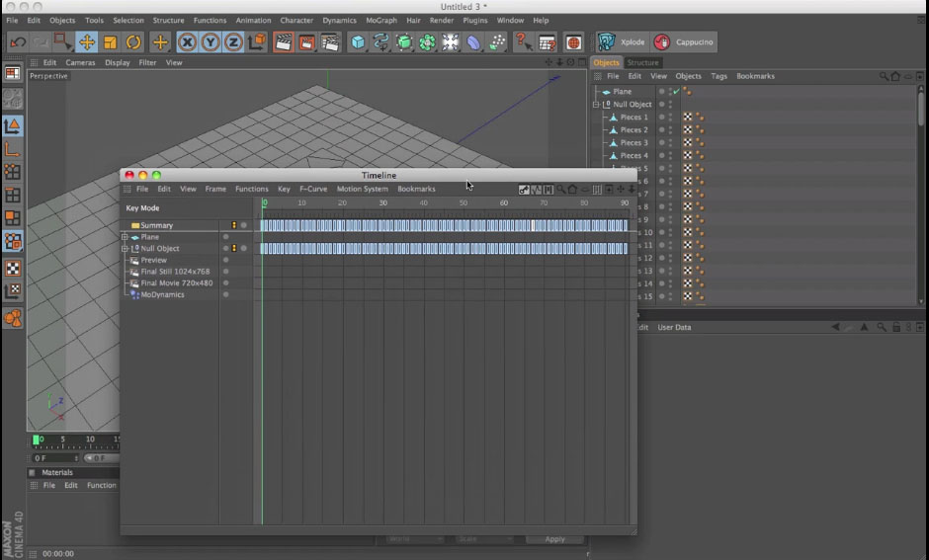Select the Rotate tool

tap(133, 42)
